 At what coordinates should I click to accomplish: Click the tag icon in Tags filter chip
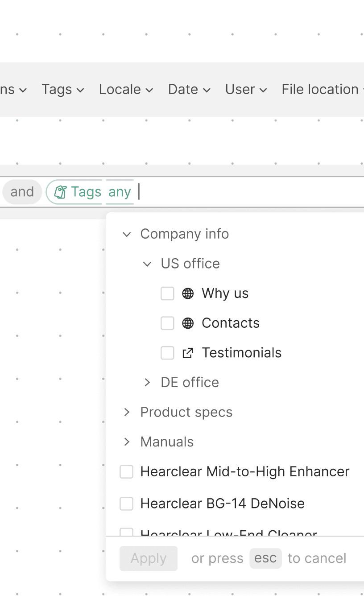pyautogui.click(x=60, y=192)
